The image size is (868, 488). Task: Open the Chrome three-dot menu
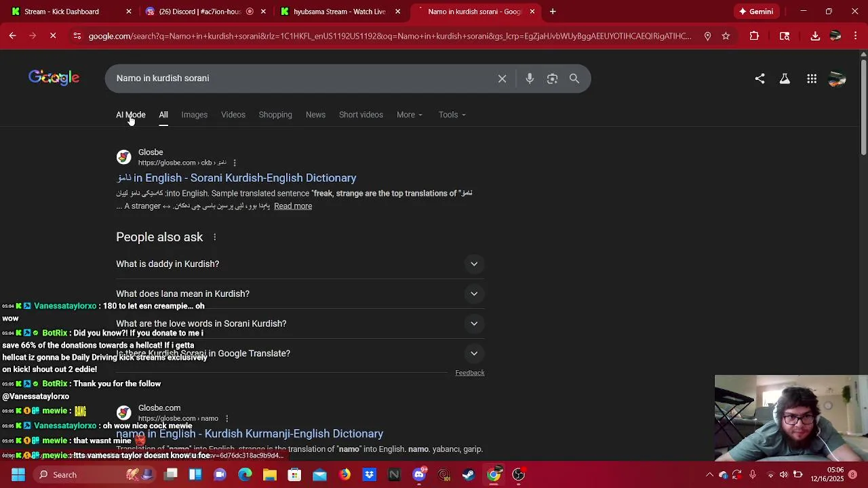(855, 36)
